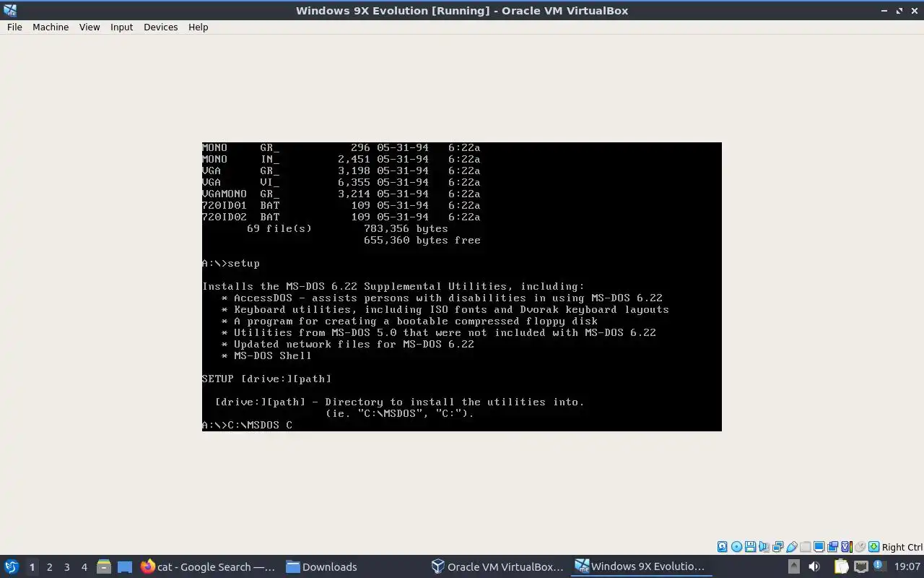Click the USB devices status icon
Viewport: 924px width, 578px height.
pos(792,547)
